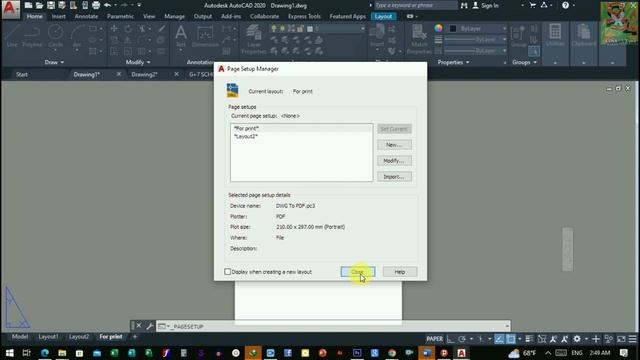Click New... in Page Setup Manager

pyautogui.click(x=394, y=145)
